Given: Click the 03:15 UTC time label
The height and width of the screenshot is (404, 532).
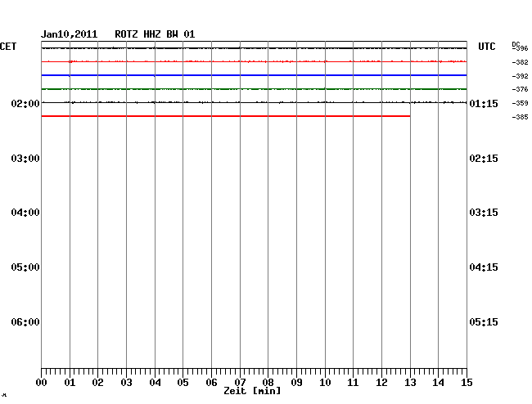Looking at the screenshot, I should coord(484,213).
